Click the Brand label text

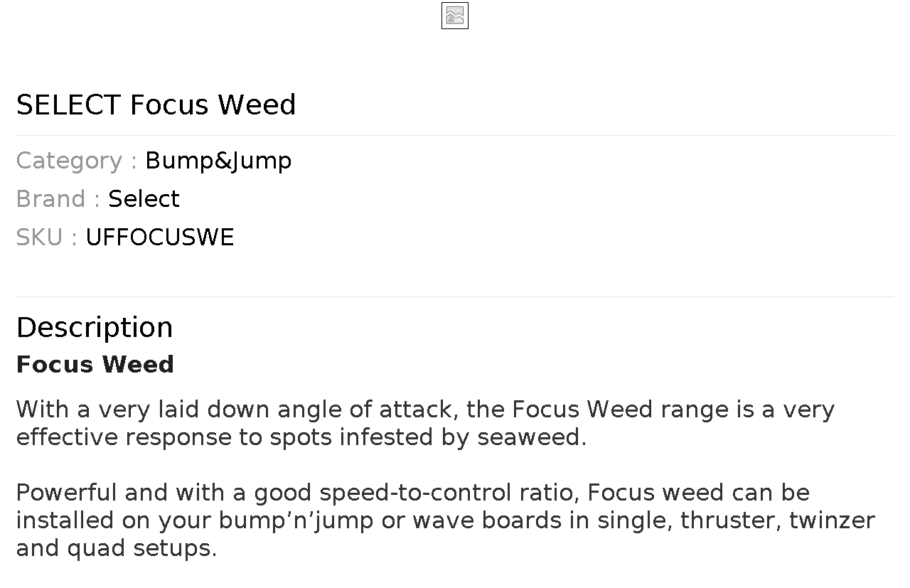[x=50, y=199]
